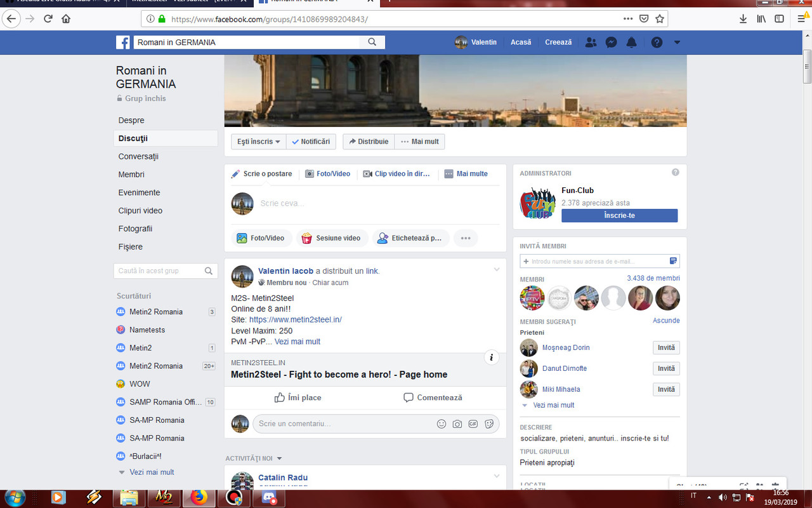Screen dimensions: 812x508
Task: Click the Înscrie-te button for Fun-Club
Action: click(x=619, y=215)
